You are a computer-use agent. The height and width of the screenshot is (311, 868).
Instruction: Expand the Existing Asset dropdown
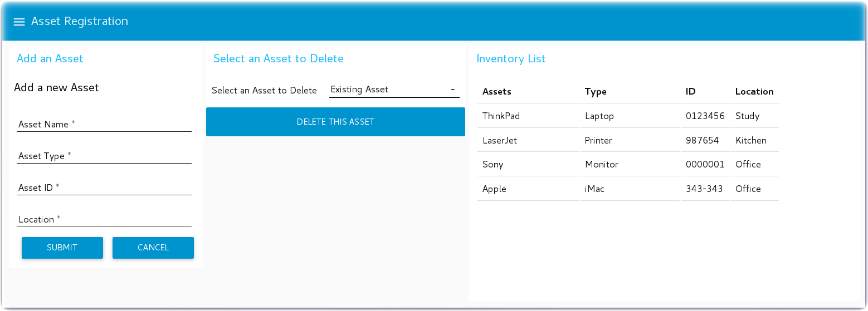pyautogui.click(x=394, y=90)
